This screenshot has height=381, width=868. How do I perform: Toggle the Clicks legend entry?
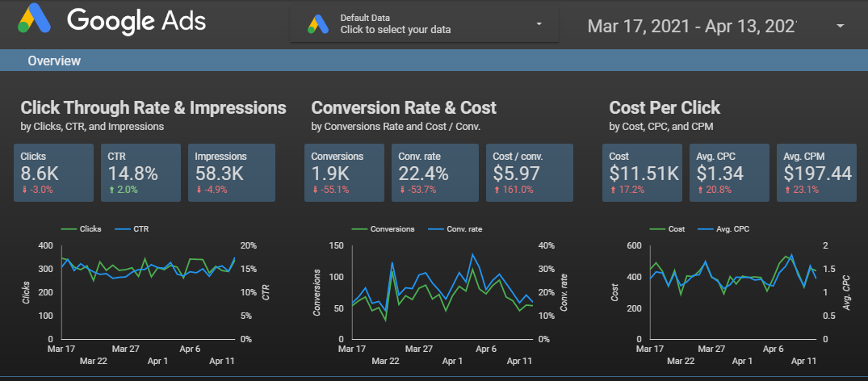(x=82, y=228)
